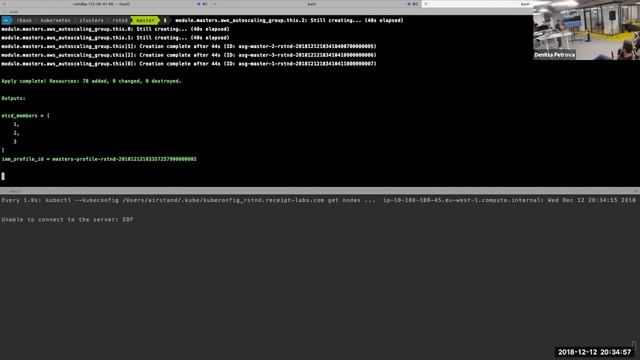Click the 'Every 1.0s: kubectl' watch header

188,200
